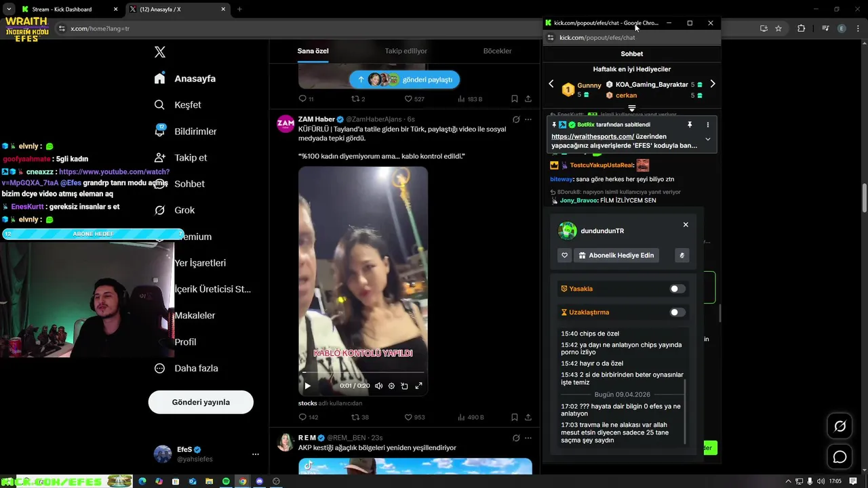868x488 pixels.
Task: Toggle the Uzaklaştırma timeout switch
Action: coord(677,312)
